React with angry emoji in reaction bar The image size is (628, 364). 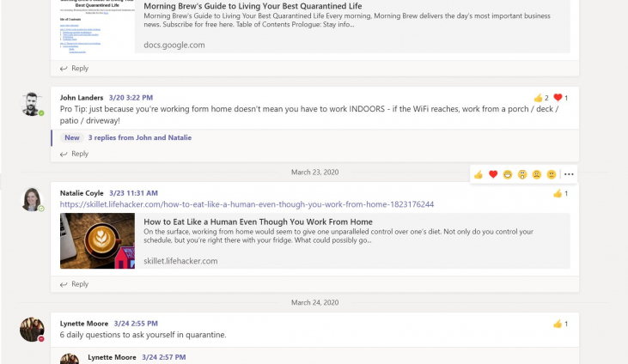[x=551, y=174]
